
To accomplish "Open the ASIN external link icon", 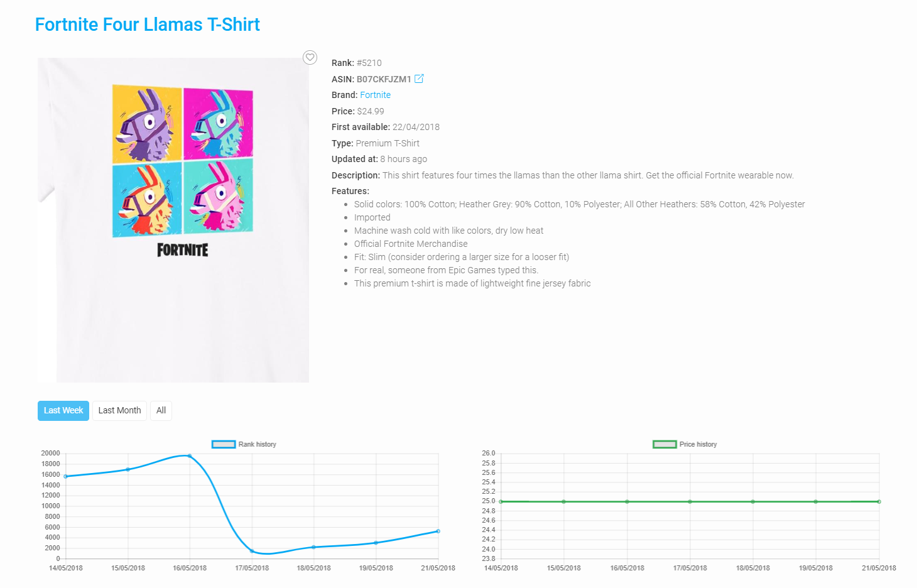I will (x=419, y=79).
